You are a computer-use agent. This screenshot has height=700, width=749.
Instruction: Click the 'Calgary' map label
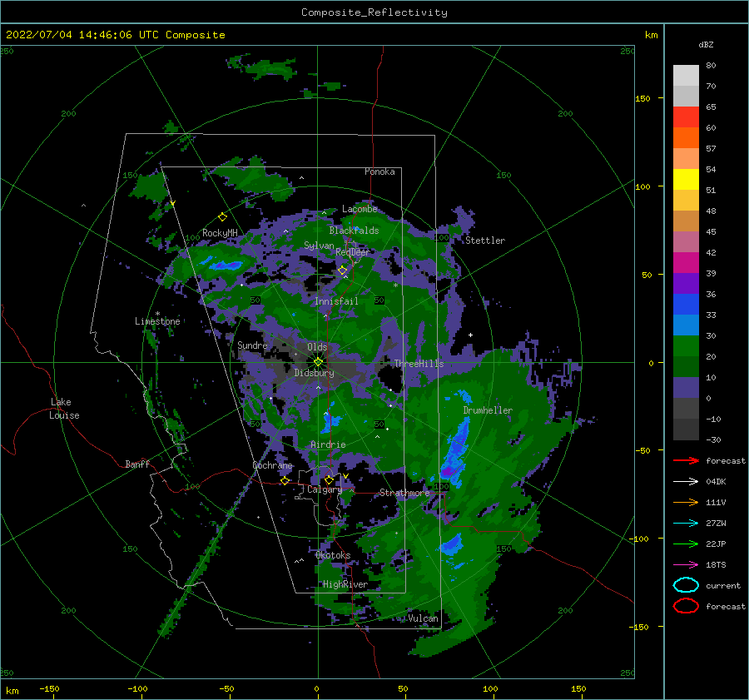point(325,489)
